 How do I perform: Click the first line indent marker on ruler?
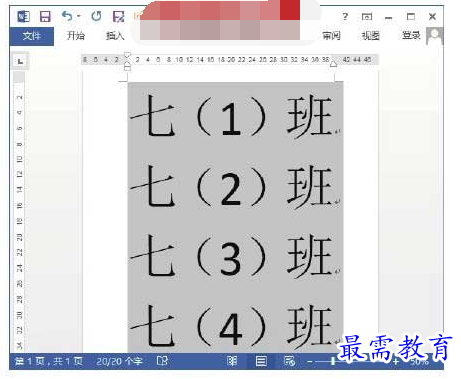(x=127, y=55)
